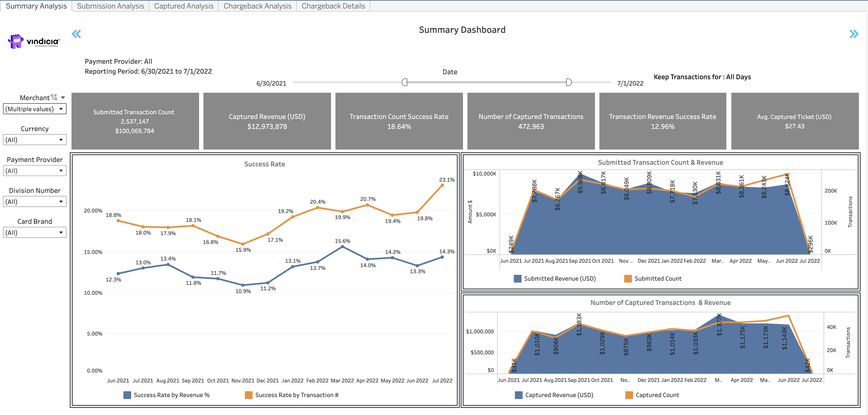Click the Reporting Period text

coord(148,71)
